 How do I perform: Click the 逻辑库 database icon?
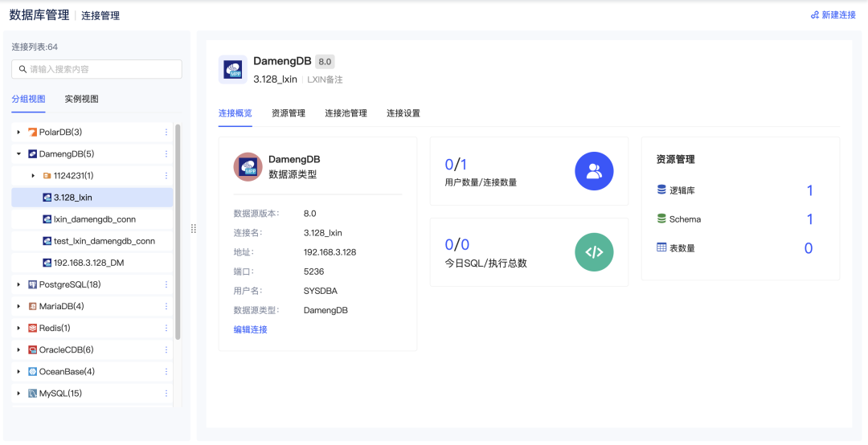pyautogui.click(x=661, y=190)
